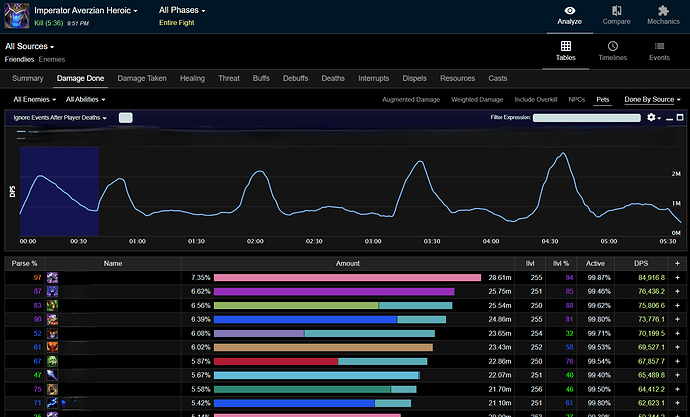This screenshot has width=690, height=417.
Task: Toggle the Augmented Damage option
Action: point(411,100)
